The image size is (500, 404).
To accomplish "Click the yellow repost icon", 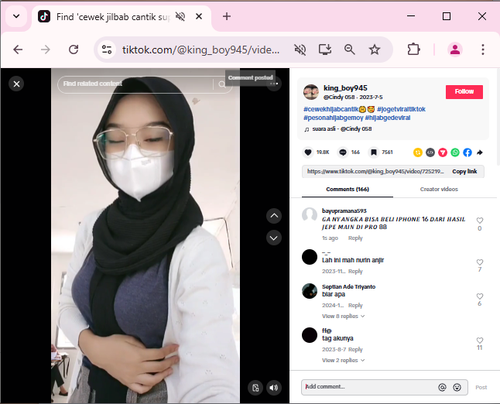I will coord(418,152).
